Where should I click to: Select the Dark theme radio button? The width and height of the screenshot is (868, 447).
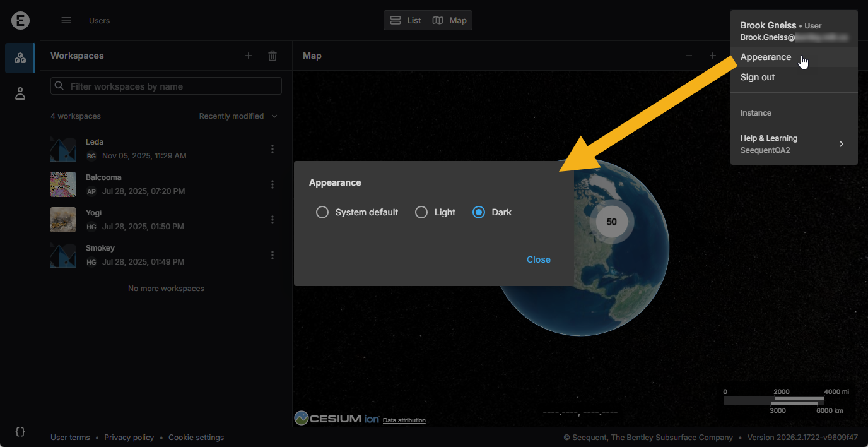(479, 212)
